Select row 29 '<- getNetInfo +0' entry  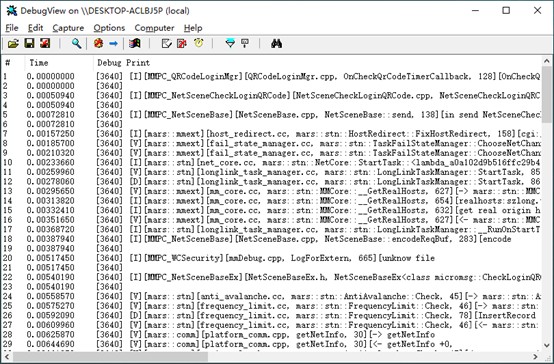pos(272,344)
